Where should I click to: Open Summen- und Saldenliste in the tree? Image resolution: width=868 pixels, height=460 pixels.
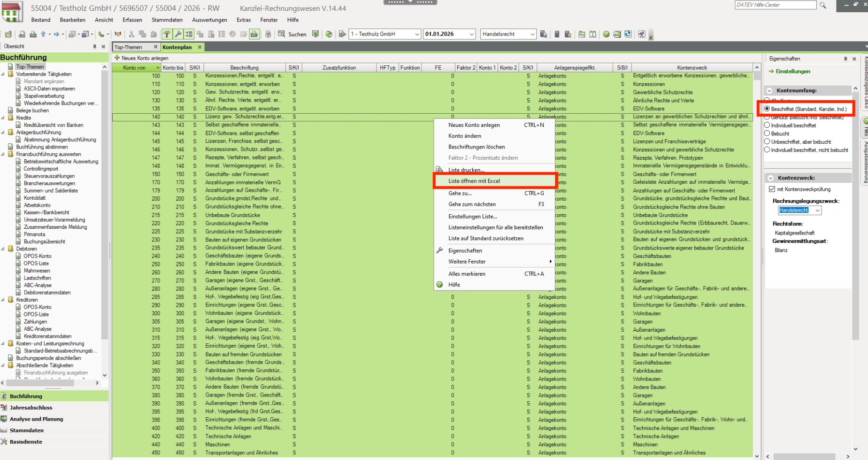(x=51, y=191)
